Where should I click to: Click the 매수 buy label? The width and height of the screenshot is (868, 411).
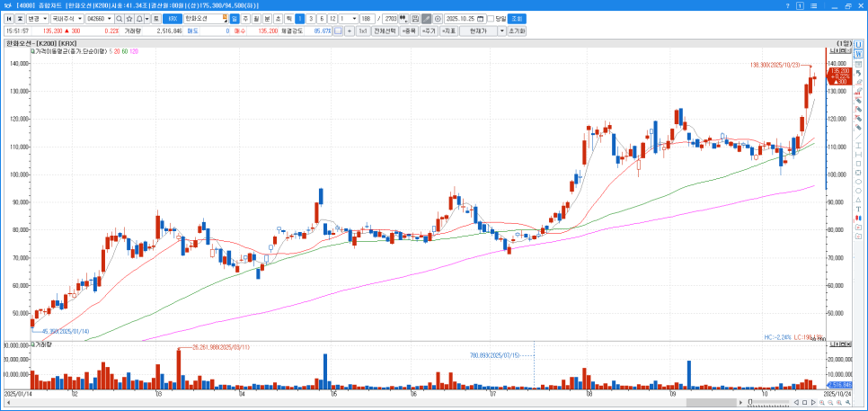[240, 31]
